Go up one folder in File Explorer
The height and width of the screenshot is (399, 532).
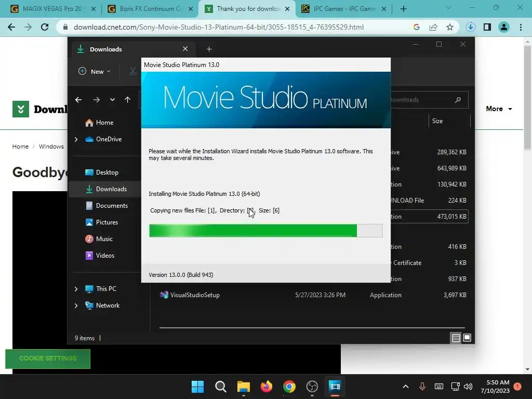click(x=128, y=100)
